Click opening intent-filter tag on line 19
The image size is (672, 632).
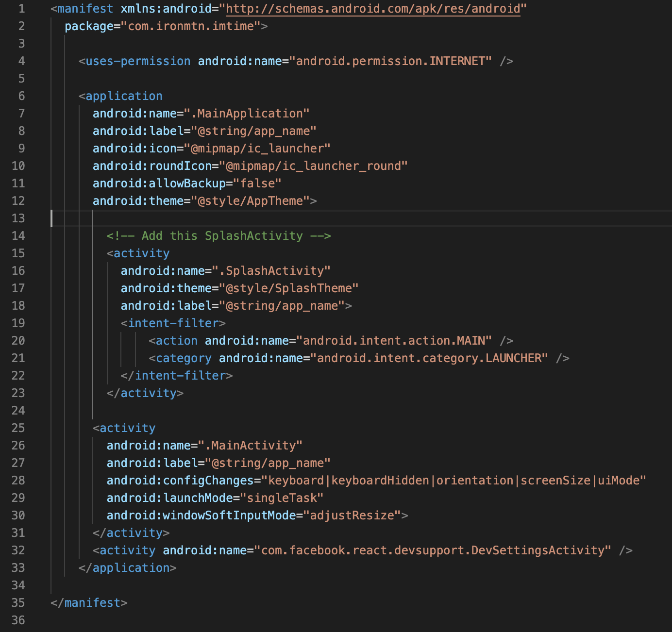pos(173,323)
